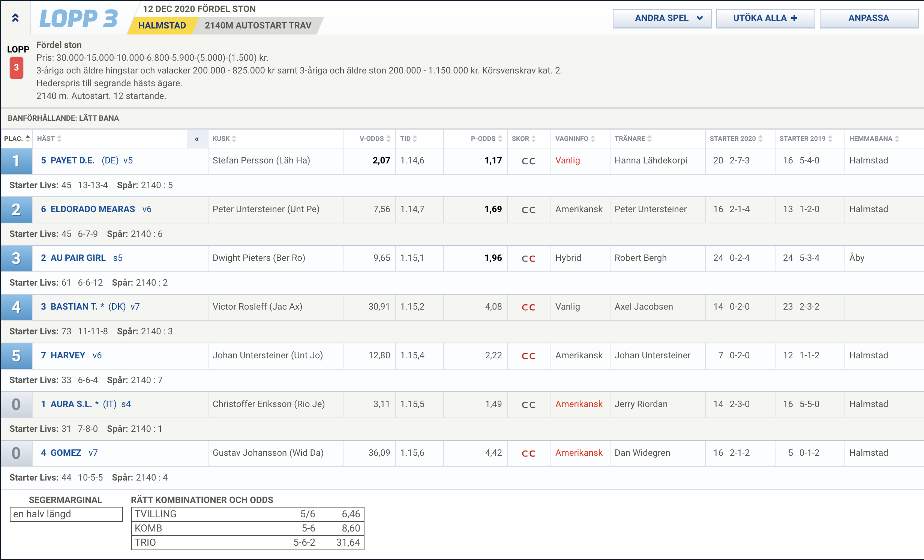This screenshot has height=560, width=924.
Task: Click driver Gustav Johansson (Wid Da)
Action: [x=268, y=453]
